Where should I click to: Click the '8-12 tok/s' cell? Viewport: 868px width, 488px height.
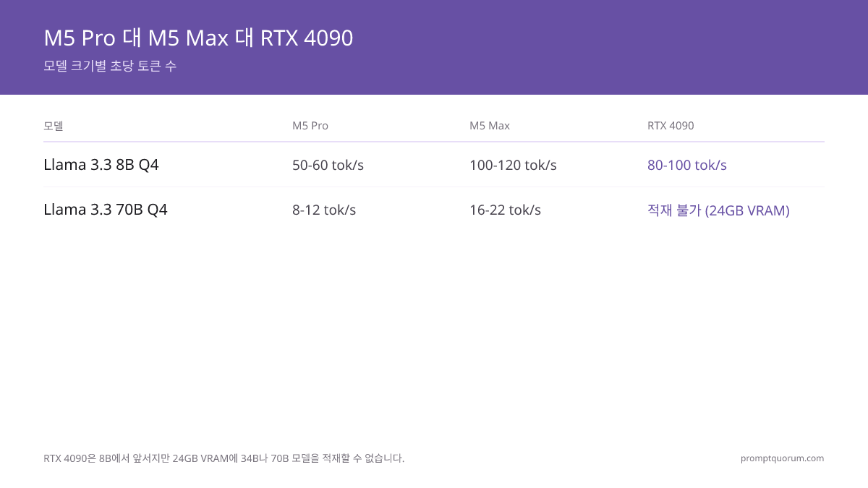coord(324,210)
